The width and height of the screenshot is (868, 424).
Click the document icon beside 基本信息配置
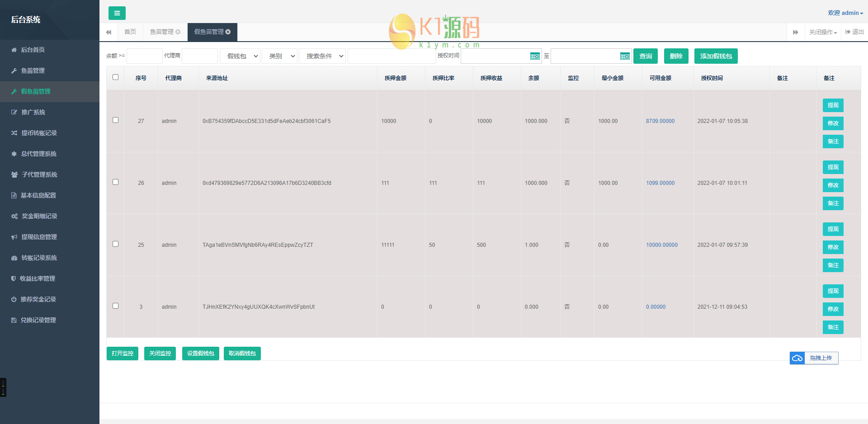point(14,195)
